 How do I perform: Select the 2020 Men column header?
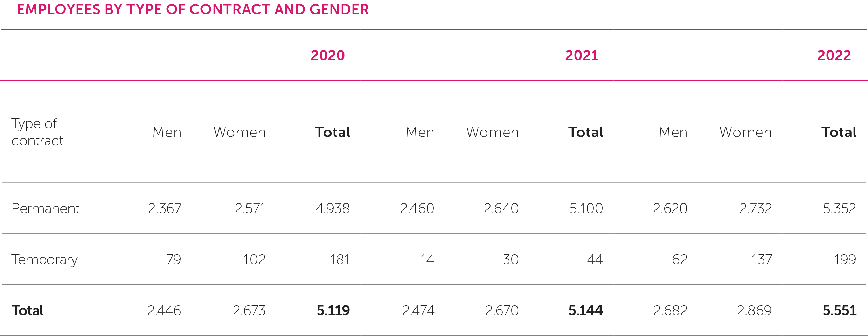click(167, 133)
